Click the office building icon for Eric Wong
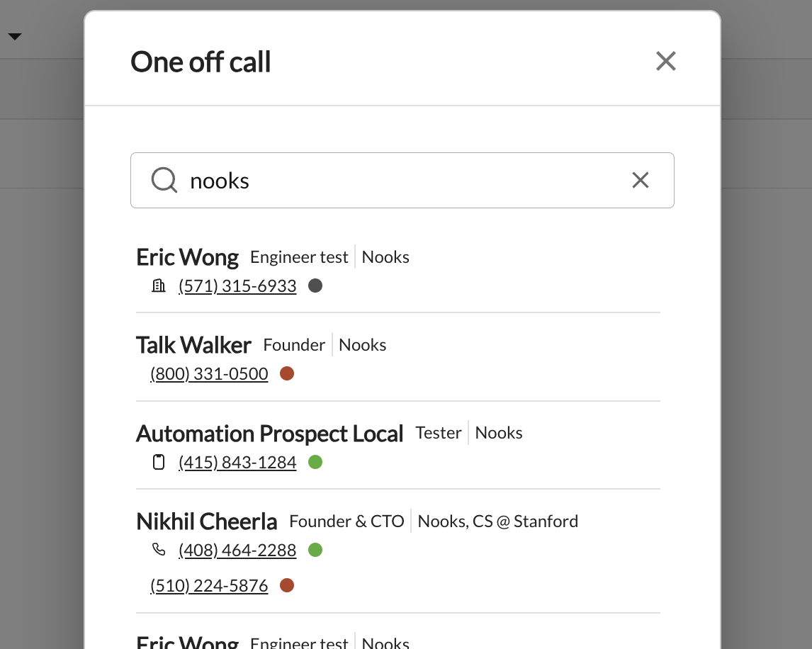 coord(159,286)
